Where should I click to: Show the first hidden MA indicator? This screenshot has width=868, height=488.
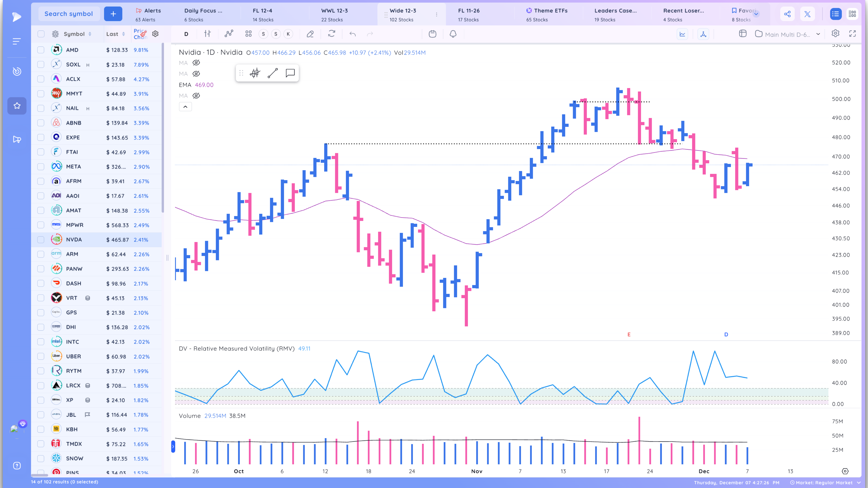(x=196, y=63)
